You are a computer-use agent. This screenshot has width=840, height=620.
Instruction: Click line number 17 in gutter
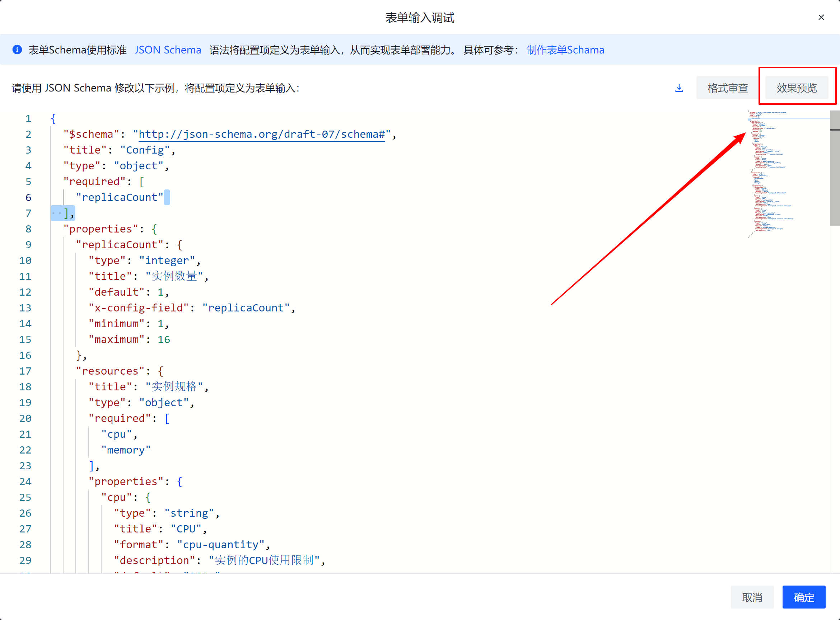[x=25, y=371]
